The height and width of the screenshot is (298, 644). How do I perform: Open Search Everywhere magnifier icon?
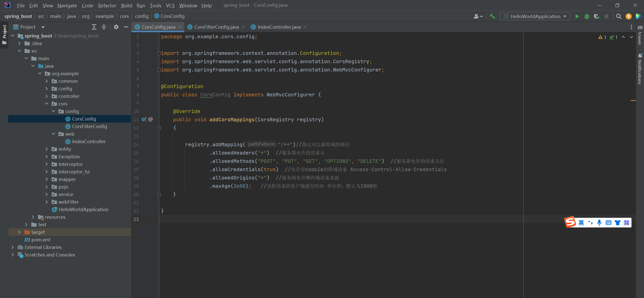619,16
